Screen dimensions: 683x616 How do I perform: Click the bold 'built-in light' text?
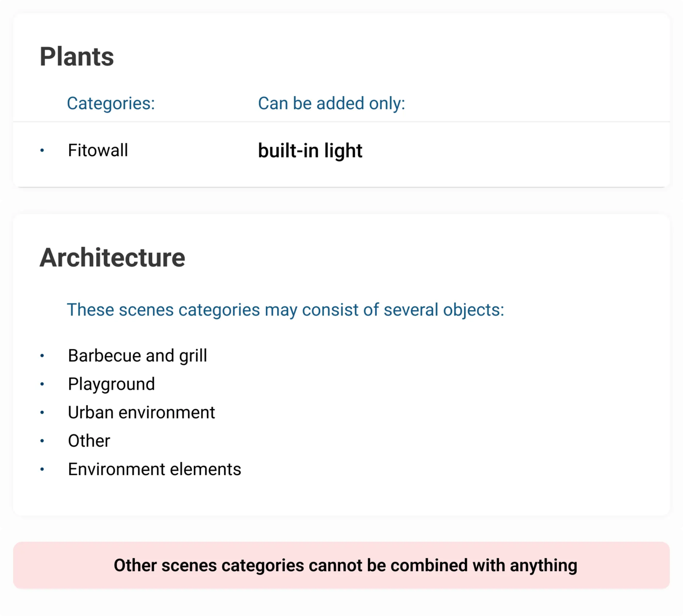310,151
